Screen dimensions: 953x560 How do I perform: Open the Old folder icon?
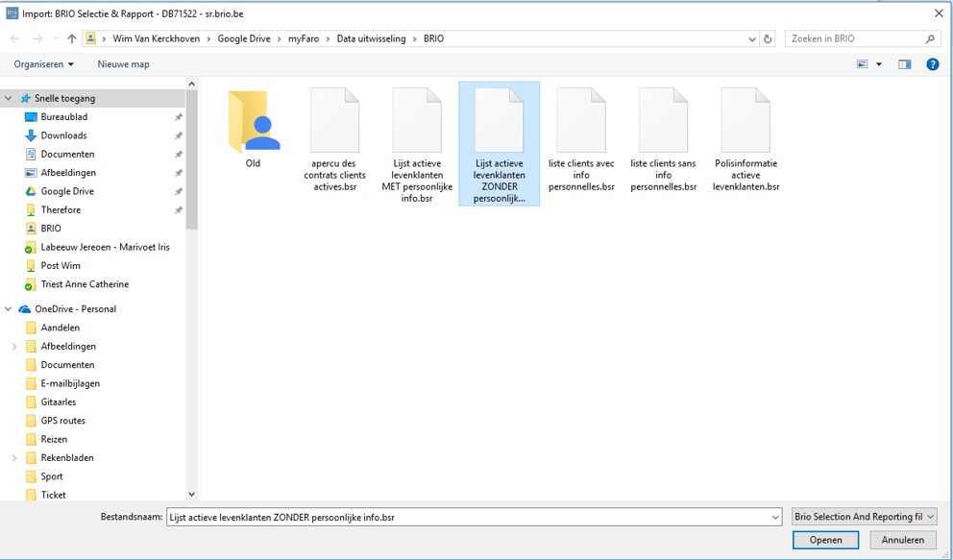tap(253, 123)
